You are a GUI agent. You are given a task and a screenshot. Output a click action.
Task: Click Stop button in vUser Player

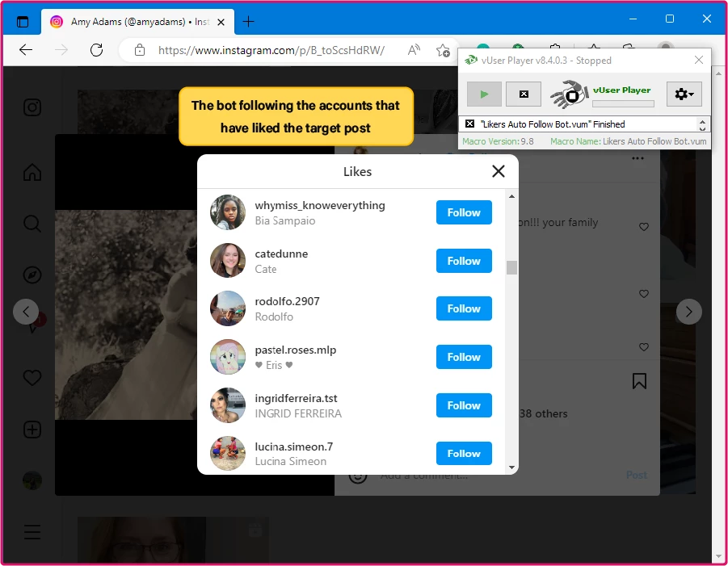point(524,94)
